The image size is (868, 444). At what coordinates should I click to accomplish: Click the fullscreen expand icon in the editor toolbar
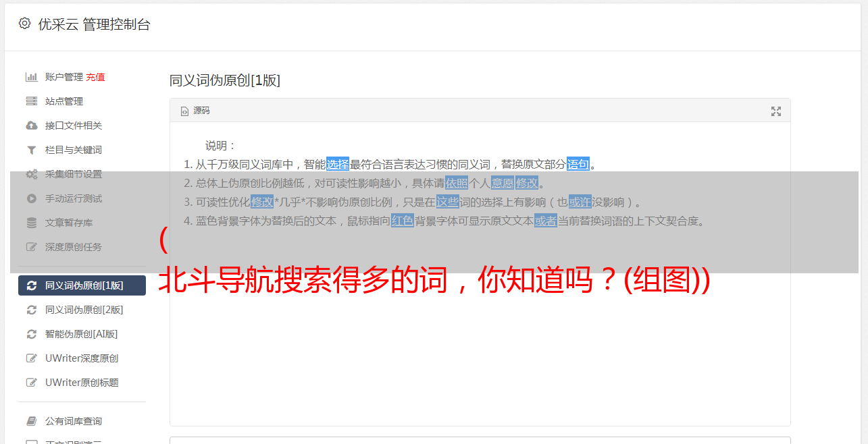pyautogui.click(x=776, y=111)
